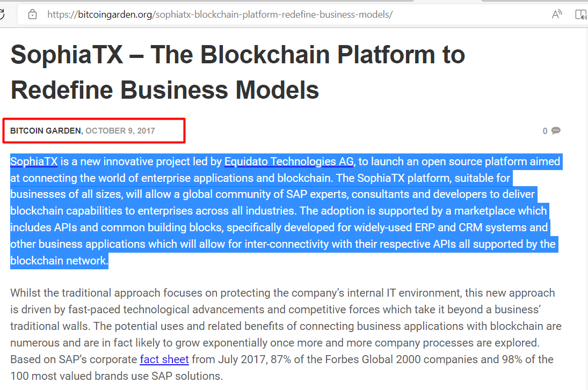The image size is (588, 390).
Task: Start the Read aloud feature
Action: [x=557, y=14]
